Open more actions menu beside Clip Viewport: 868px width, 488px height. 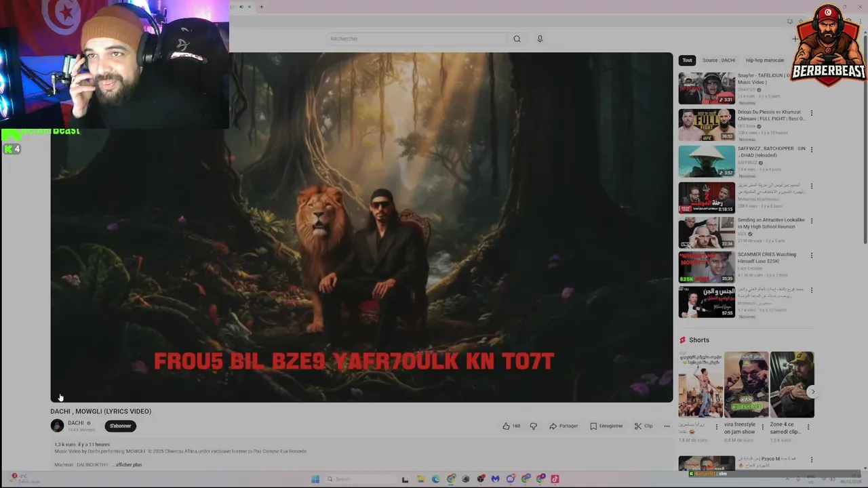667,426
